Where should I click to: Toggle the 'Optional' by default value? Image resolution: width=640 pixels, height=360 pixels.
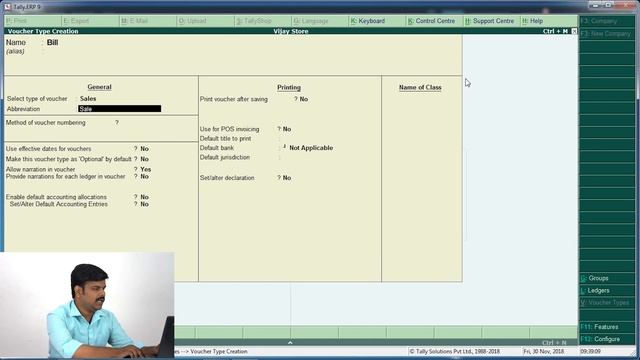(144, 159)
